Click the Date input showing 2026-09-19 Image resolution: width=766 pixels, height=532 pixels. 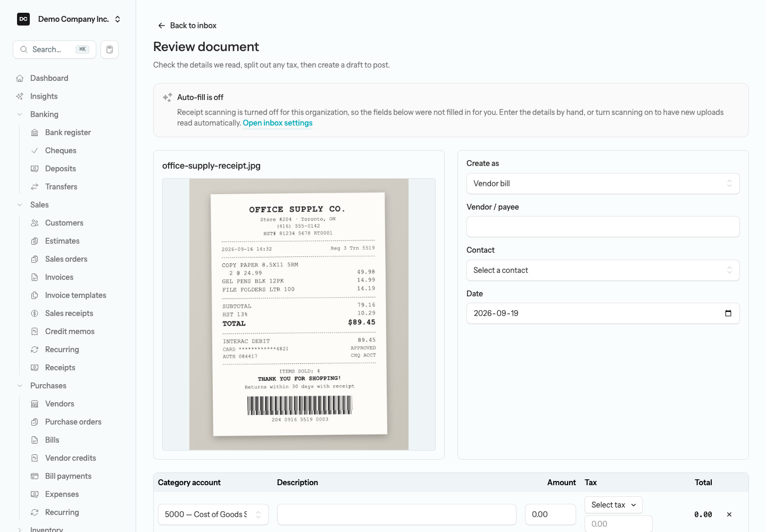tap(603, 313)
